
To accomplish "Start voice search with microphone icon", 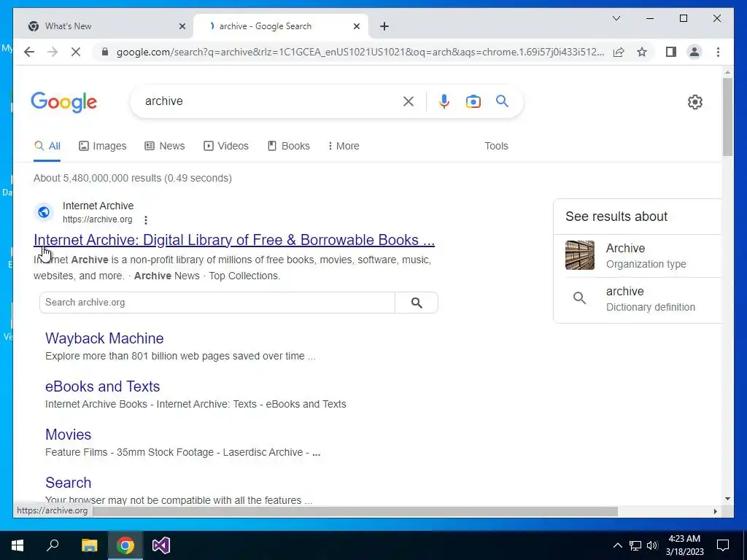I will pos(444,101).
